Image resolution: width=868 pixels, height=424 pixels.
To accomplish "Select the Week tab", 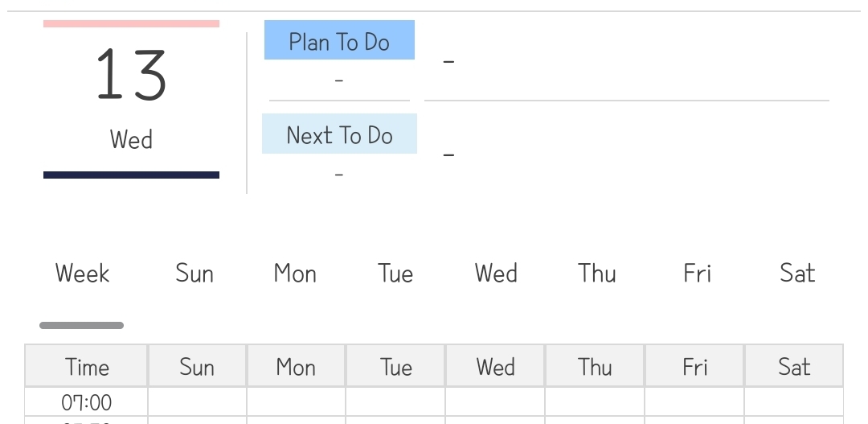I will coord(82,274).
